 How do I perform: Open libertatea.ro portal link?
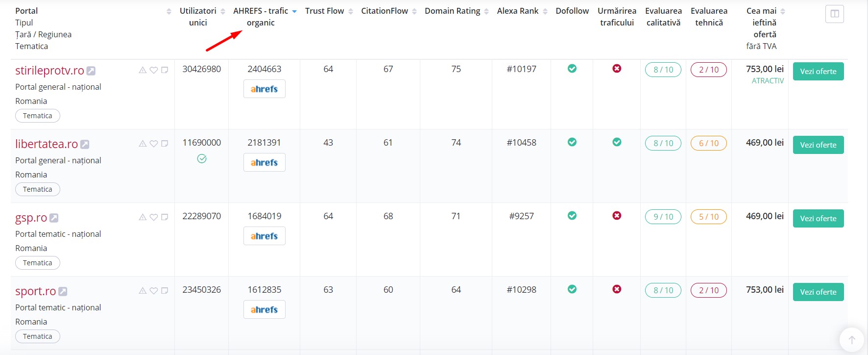point(47,144)
